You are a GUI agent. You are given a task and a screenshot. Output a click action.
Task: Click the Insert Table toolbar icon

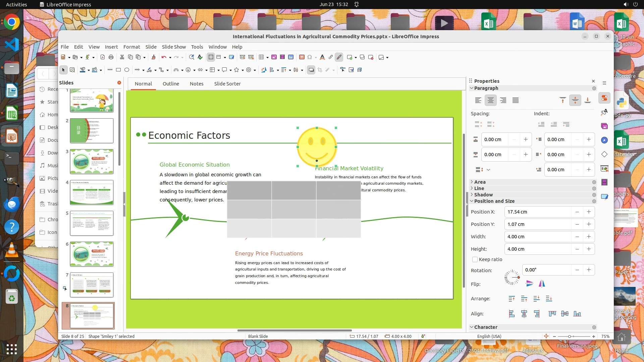click(261, 57)
